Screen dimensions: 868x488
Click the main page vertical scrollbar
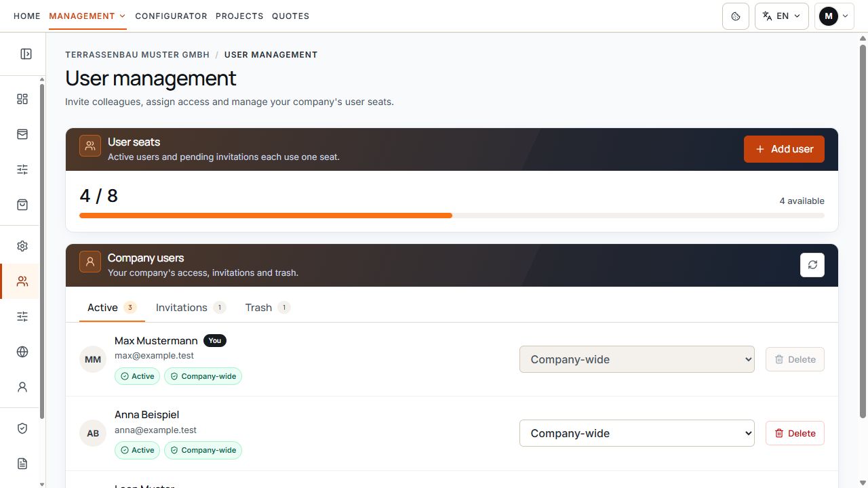(863, 230)
